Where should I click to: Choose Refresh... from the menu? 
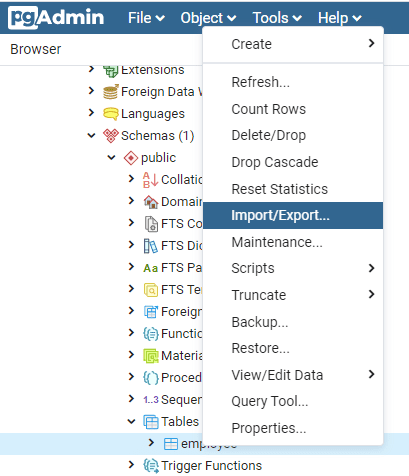coord(293,82)
